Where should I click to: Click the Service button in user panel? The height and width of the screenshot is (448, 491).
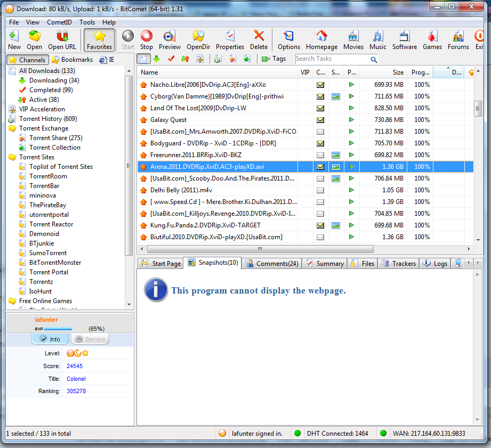coord(91,339)
